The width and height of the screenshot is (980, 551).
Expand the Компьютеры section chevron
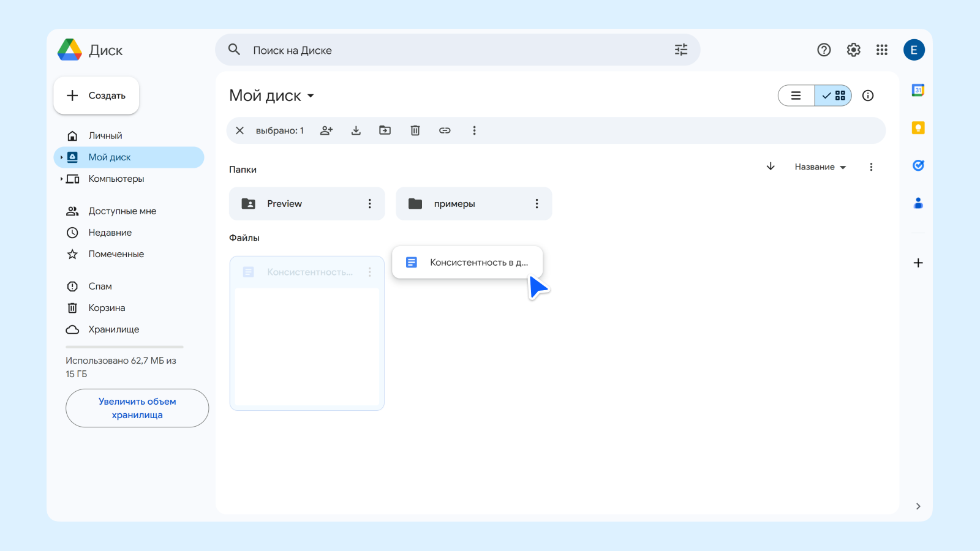pyautogui.click(x=61, y=179)
